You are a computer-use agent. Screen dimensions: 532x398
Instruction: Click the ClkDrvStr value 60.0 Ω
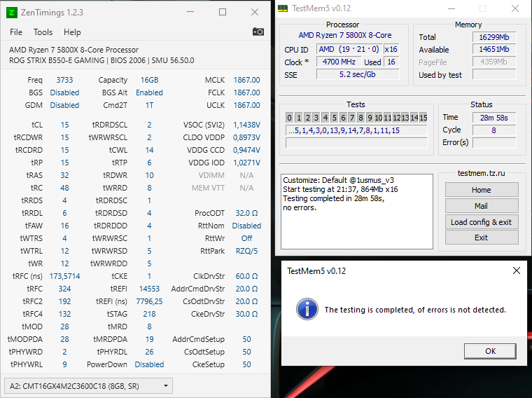pyautogui.click(x=246, y=276)
